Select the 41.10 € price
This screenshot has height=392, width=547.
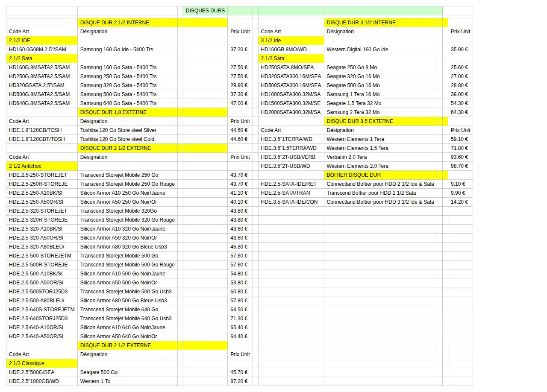[240, 193]
